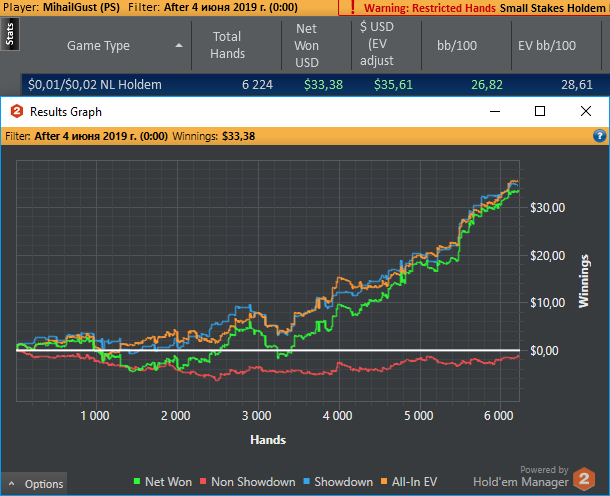This screenshot has height=496, width=610.
Task: Sort by Total Hands column header
Action: click(227, 45)
